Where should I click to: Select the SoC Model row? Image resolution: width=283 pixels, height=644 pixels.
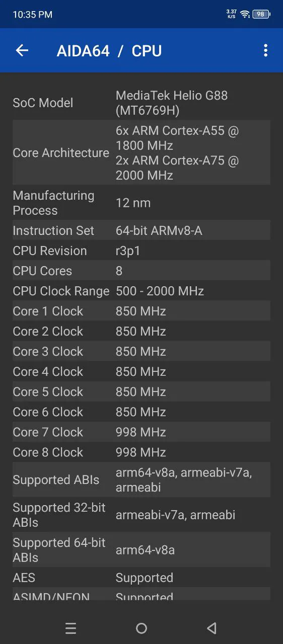point(141,103)
